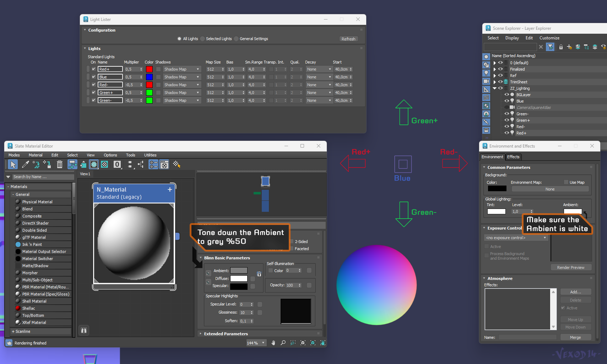This screenshot has width=607, height=364.
Task: Click the Refresh button in Light Lister
Action: (x=348, y=39)
